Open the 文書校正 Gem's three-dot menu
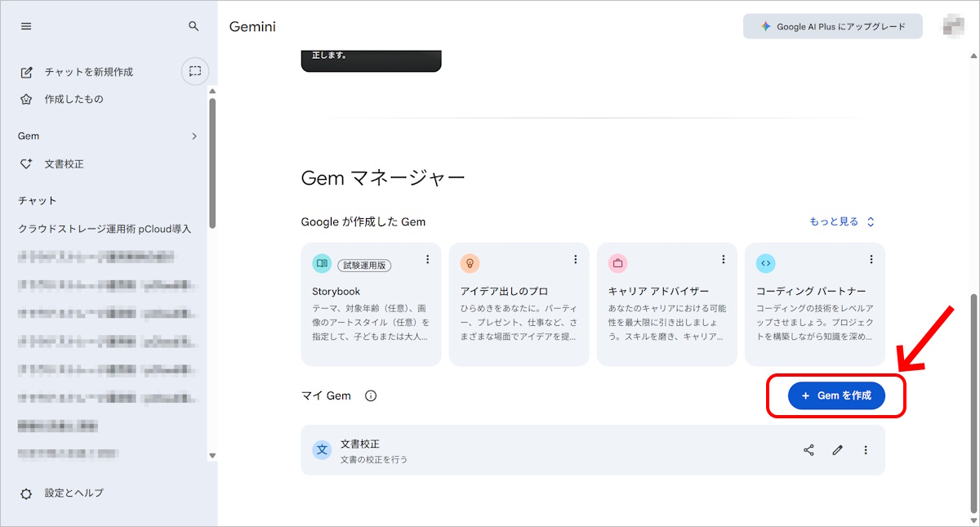 click(x=866, y=449)
